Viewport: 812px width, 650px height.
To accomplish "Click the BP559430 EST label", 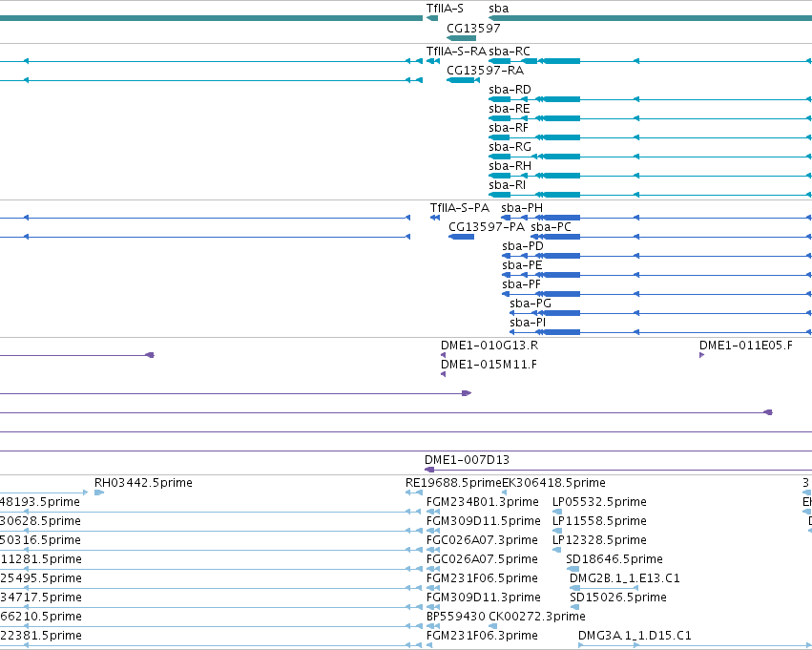I will (456, 618).
